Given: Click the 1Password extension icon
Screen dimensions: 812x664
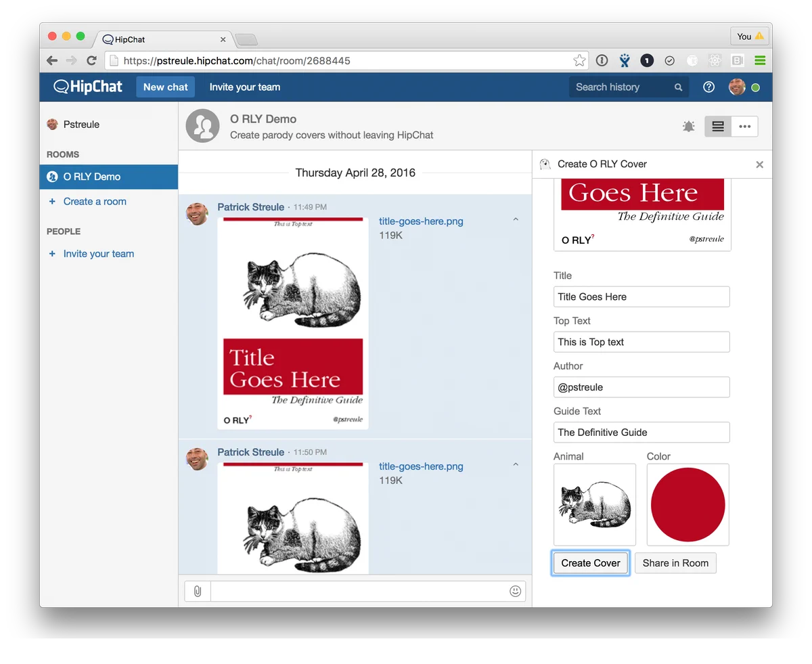Looking at the screenshot, I should [x=602, y=60].
